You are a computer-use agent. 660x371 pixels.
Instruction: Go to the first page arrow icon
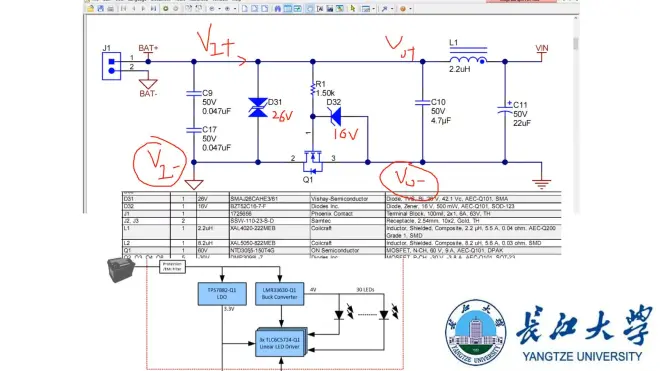(123, 8)
